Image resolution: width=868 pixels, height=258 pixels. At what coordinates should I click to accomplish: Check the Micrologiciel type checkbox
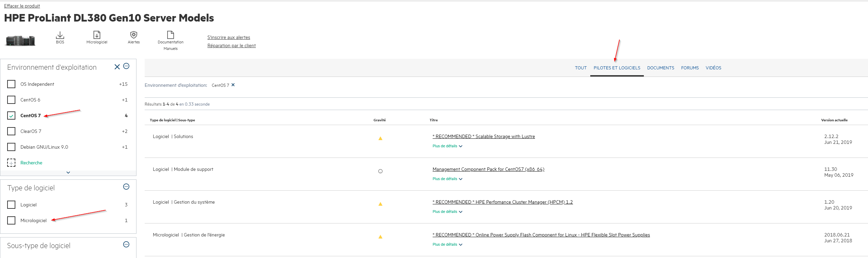(11, 220)
